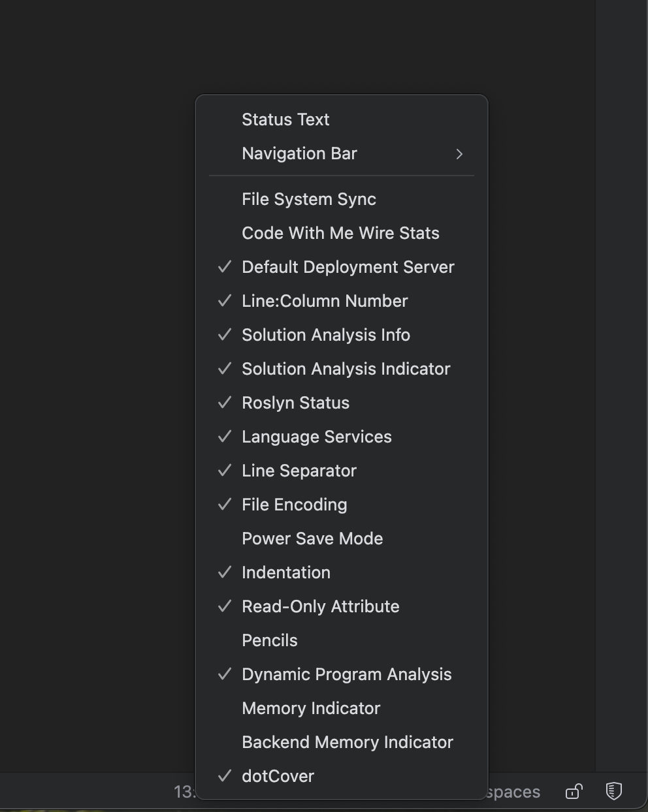Viewport: 648px width, 812px height.
Task: Uncheck the dotCover status widget
Action: click(278, 777)
